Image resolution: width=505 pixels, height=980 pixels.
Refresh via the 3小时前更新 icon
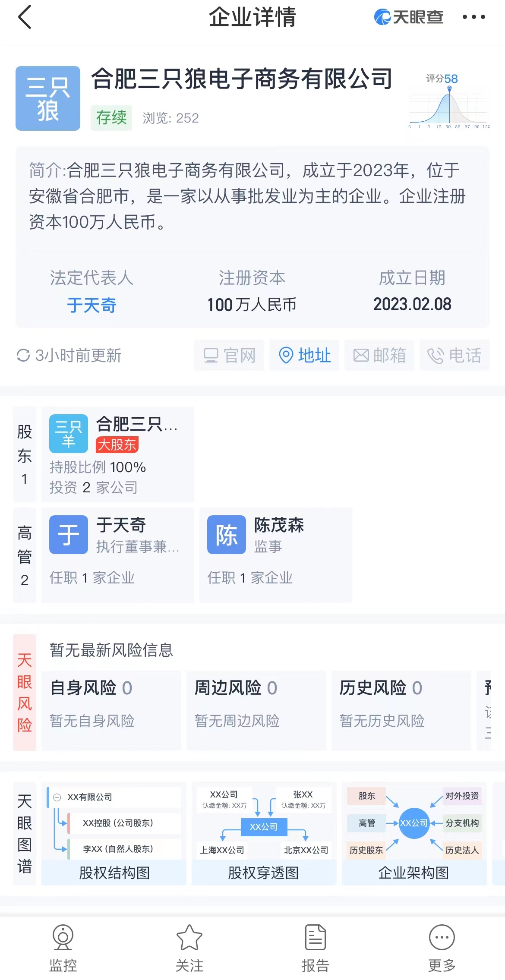click(23, 356)
